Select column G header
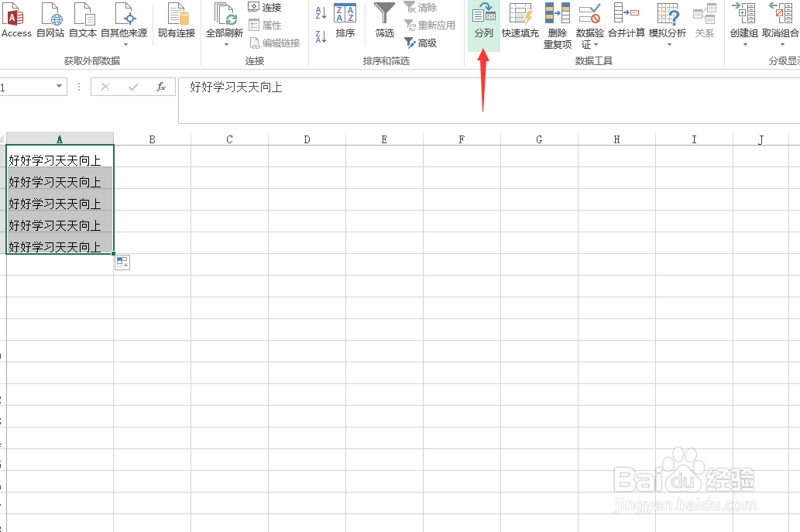Image resolution: width=800 pixels, height=532 pixels. pos(539,139)
